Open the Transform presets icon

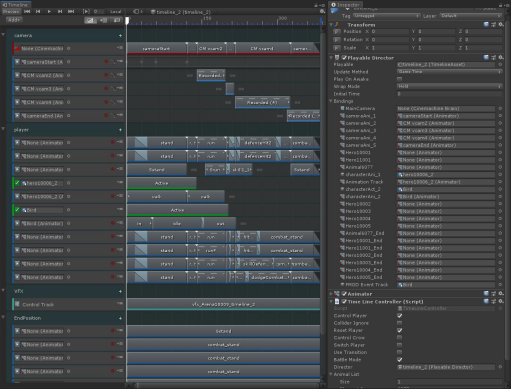(494, 25)
